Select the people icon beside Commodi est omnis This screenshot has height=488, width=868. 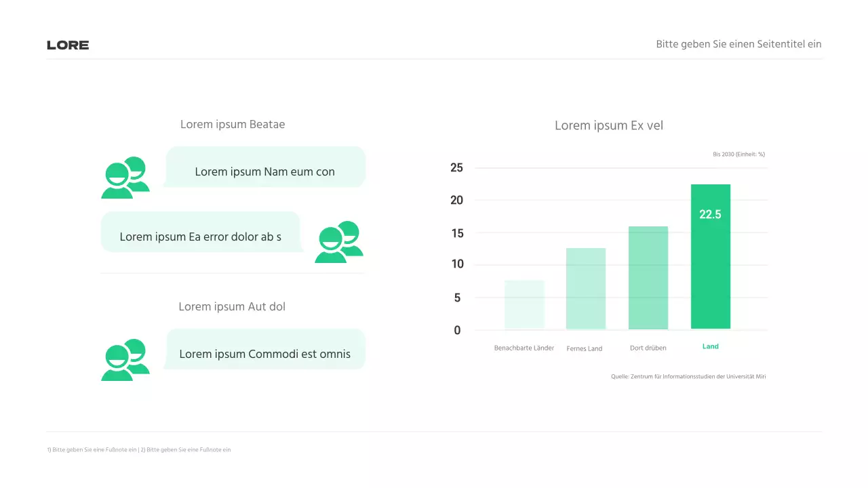(125, 360)
